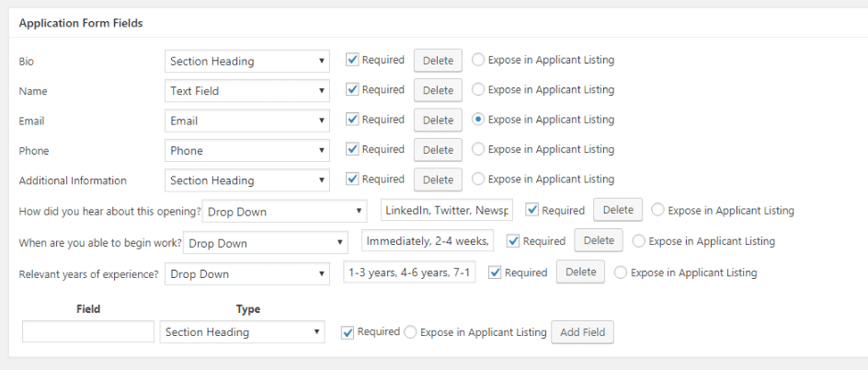This screenshot has width=868, height=370.
Task: Click options box with 1-3 years, 4-6 years
Action: click(410, 272)
